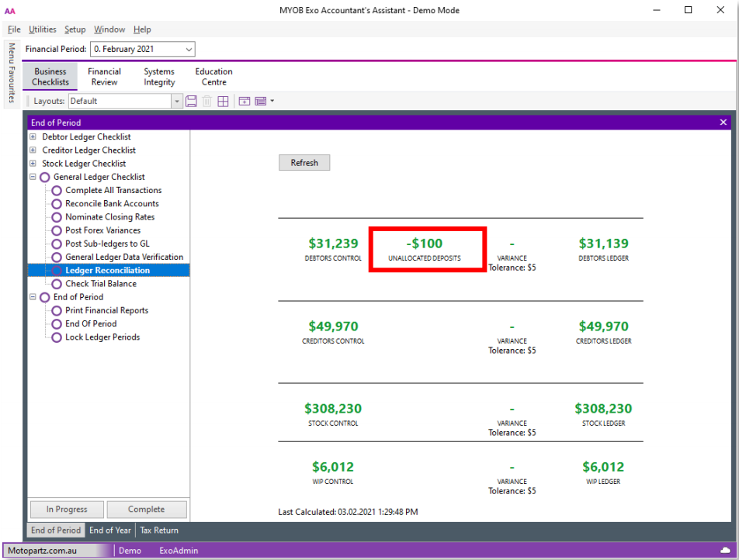739x560 pixels.
Task: Click the Refresh button
Action: (304, 162)
